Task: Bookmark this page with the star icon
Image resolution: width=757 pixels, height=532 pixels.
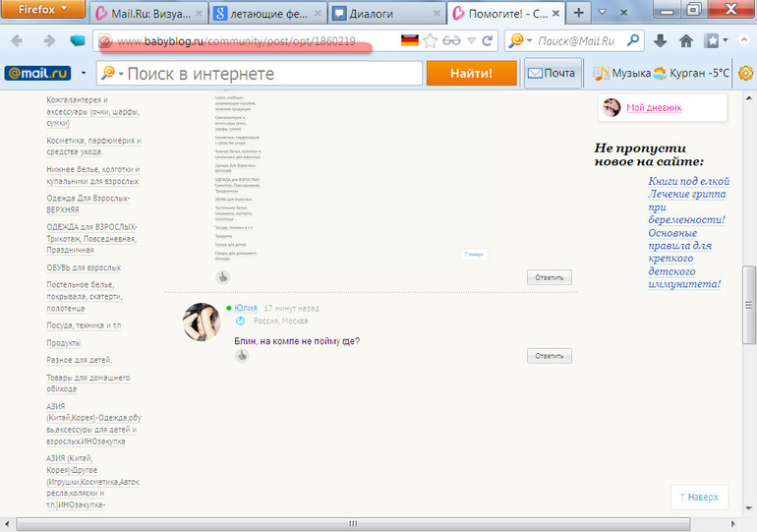Action: (430, 41)
